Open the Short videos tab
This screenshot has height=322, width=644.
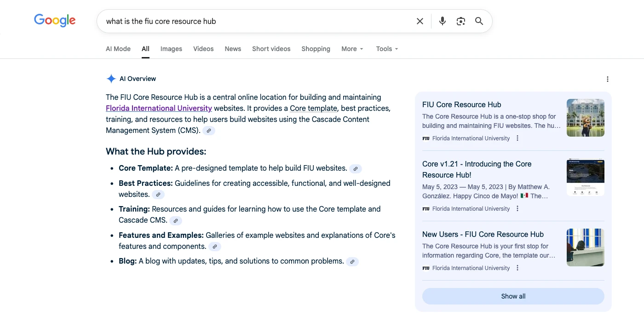[x=271, y=49]
